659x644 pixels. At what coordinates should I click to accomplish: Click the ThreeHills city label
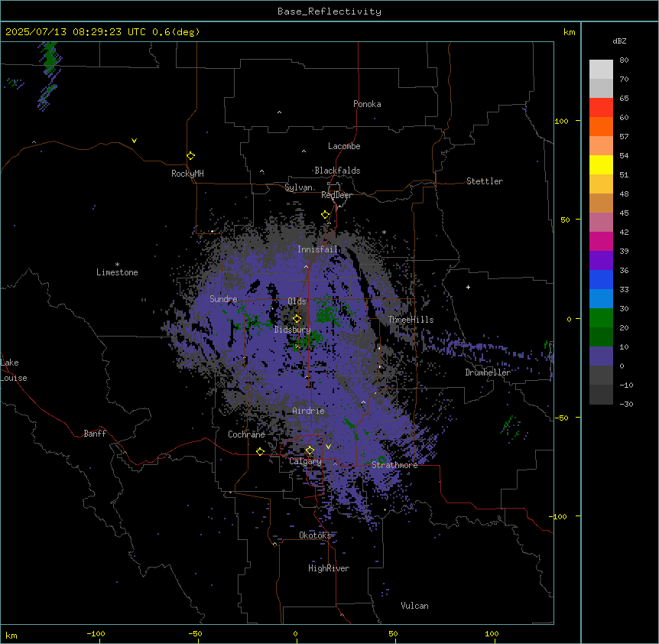tap(411, 320)
